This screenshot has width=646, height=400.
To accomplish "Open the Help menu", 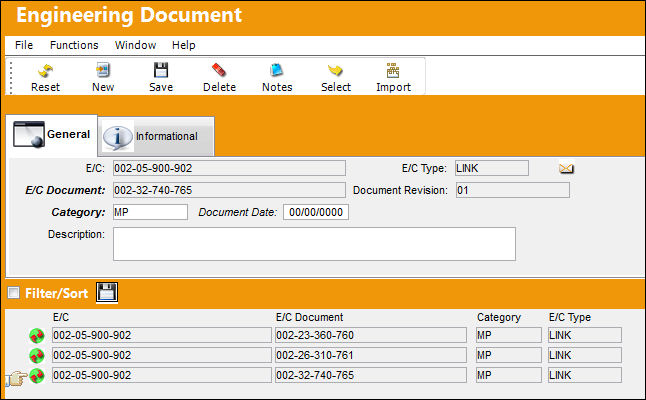I will coord(183,45).
